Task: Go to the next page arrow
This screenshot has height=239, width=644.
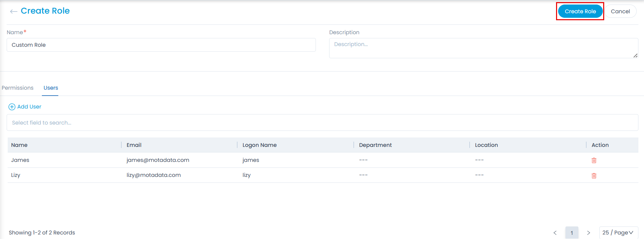Action: tap(589, 233)
